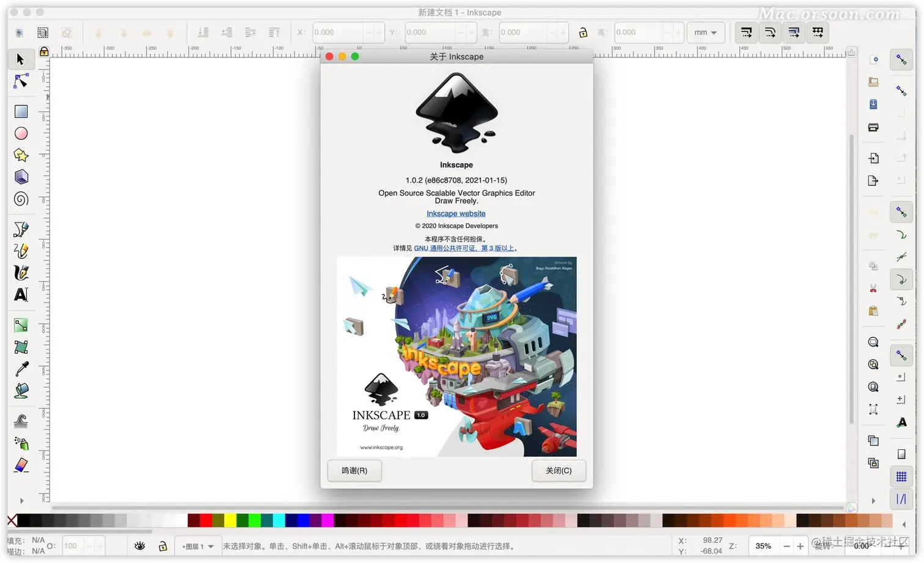
Task: Increase zoom with plus button
Action: [x=800, y=546]
